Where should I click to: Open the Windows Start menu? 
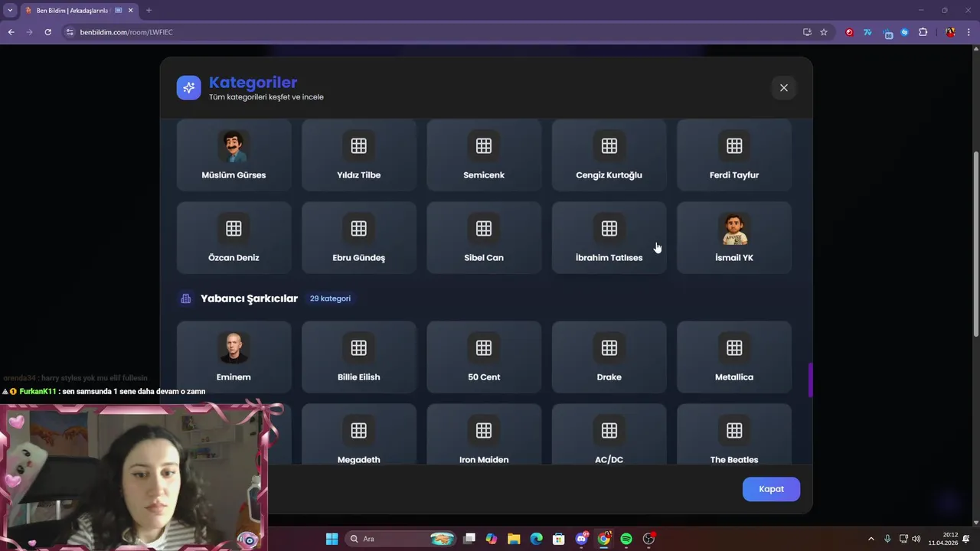coord(332,539)
